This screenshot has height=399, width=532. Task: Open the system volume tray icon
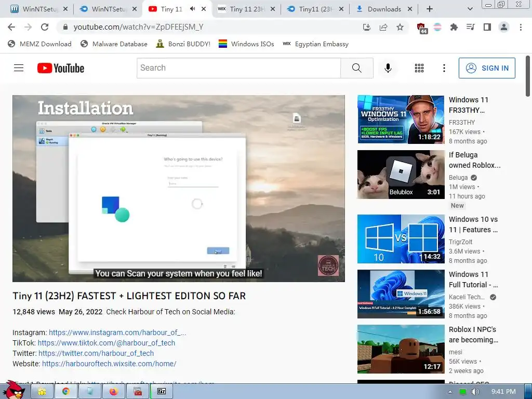pyautogui.click(x=475, y=392)
